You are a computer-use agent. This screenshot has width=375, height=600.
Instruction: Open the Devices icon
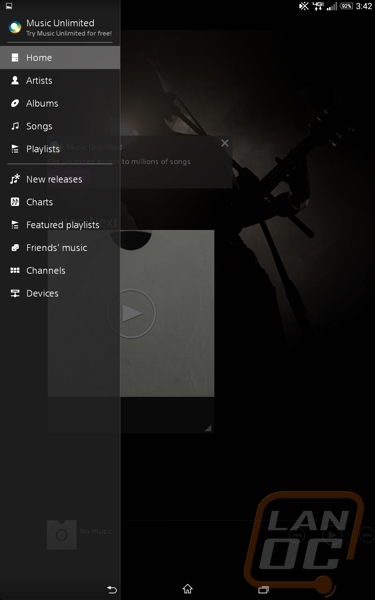15,293
